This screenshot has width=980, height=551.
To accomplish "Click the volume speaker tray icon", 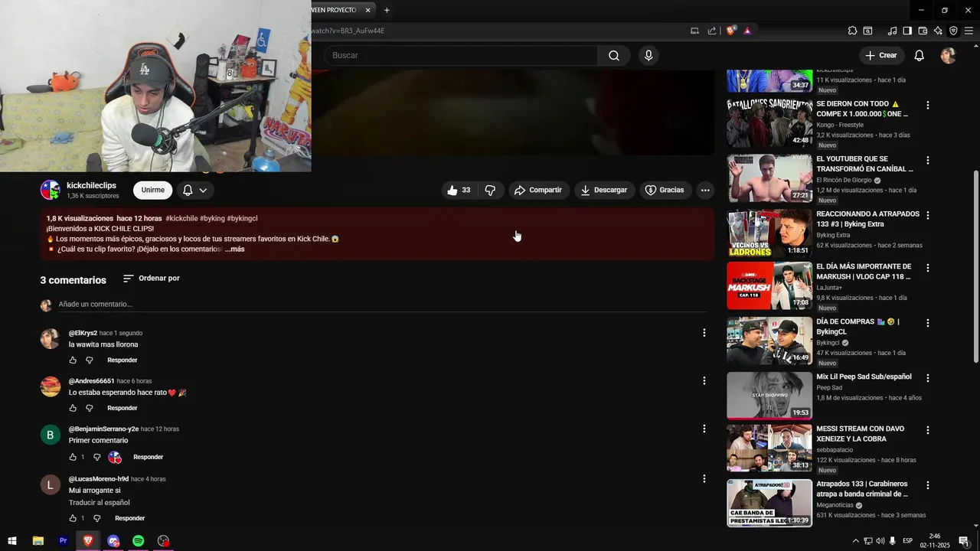I will click(880, 541).
